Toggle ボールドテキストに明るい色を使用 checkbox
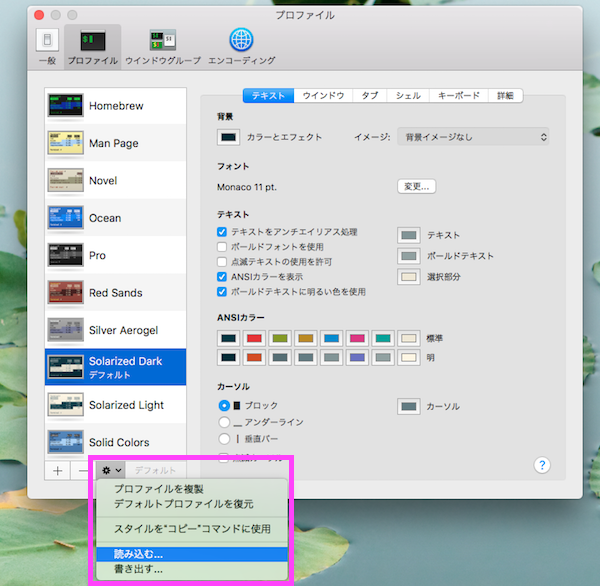This screenshot has height=586, width=600. click(x=222, y=292)
